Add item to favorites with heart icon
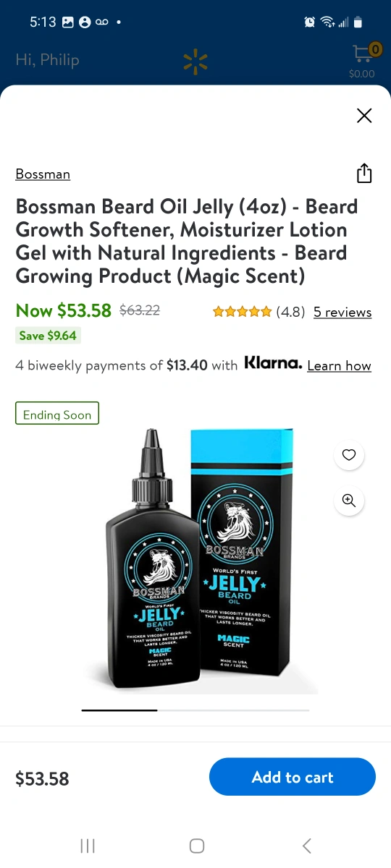The width and height of the screenshot is (391, 868). click(x=349, y=455)
